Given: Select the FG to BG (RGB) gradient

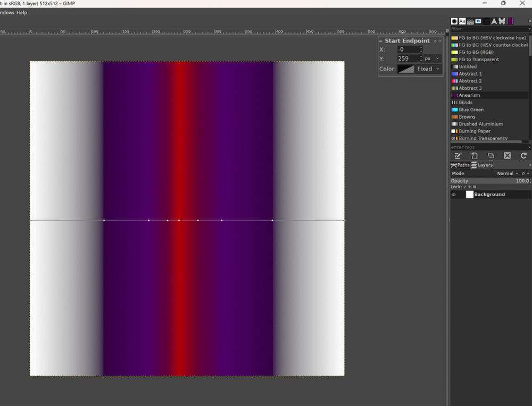Looking at the screenshot, I should click(x=489, y=52).
